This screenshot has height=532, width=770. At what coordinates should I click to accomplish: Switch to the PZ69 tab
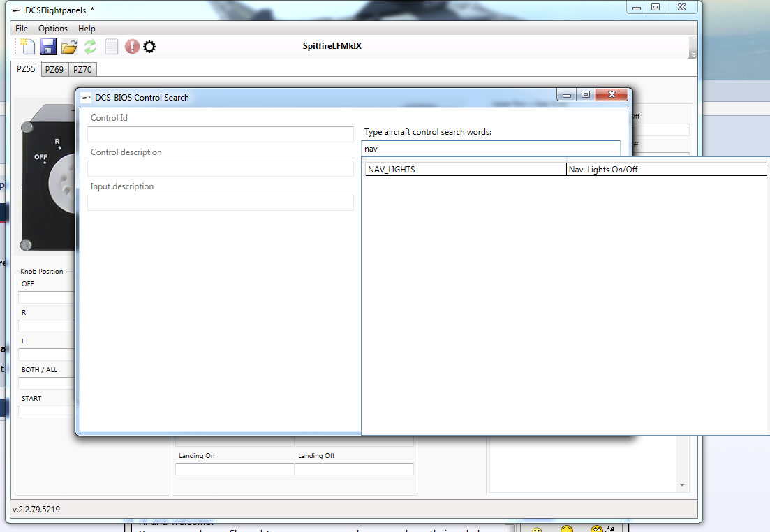[x=54, y=69]
